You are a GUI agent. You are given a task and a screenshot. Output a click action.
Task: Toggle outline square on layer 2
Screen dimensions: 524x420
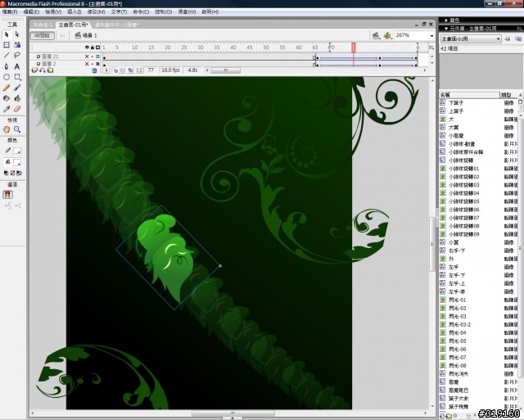[97, 64]
